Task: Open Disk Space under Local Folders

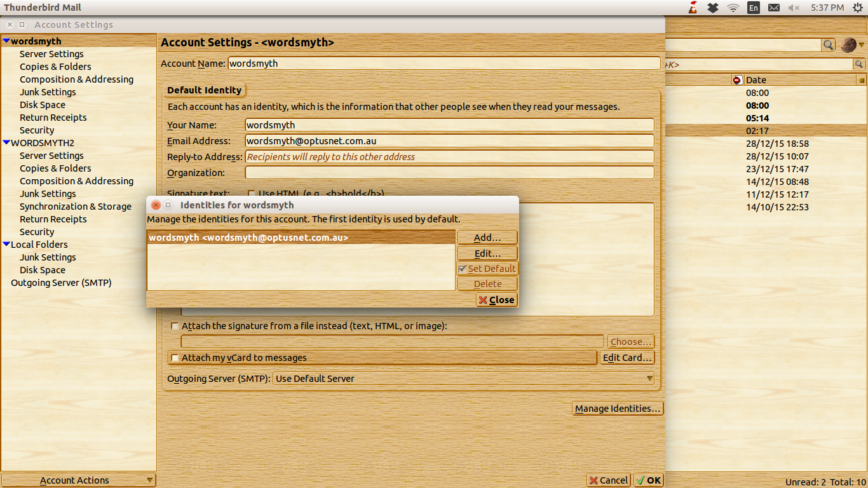Action: (x=43, y=270)
